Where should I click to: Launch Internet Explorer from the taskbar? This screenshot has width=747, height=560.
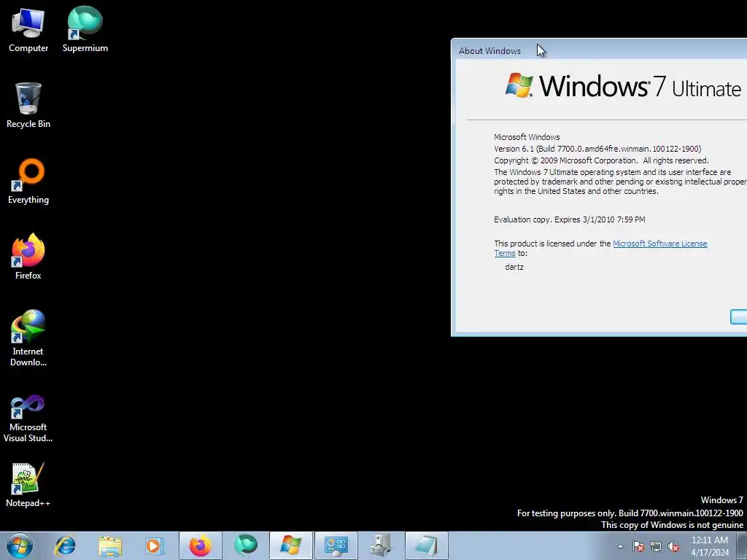point(65,545)
